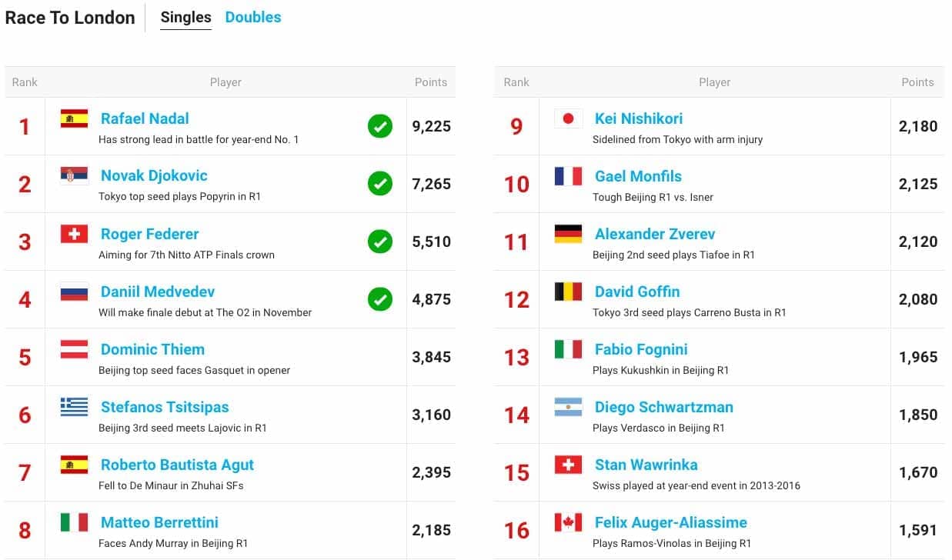Click the green qualified checkmark for Rafael Nadal
Image resolution: width=952 pixels, height=560 pixels.
[380, 126]
